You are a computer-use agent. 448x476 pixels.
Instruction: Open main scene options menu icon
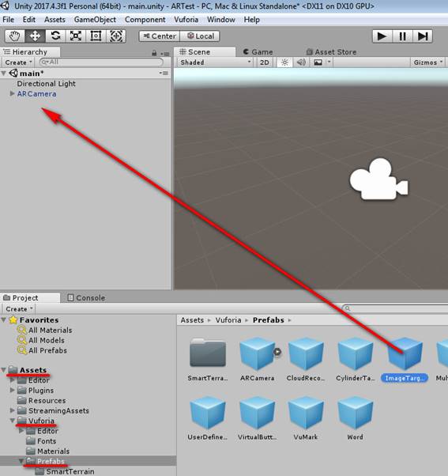click(164, 73)
